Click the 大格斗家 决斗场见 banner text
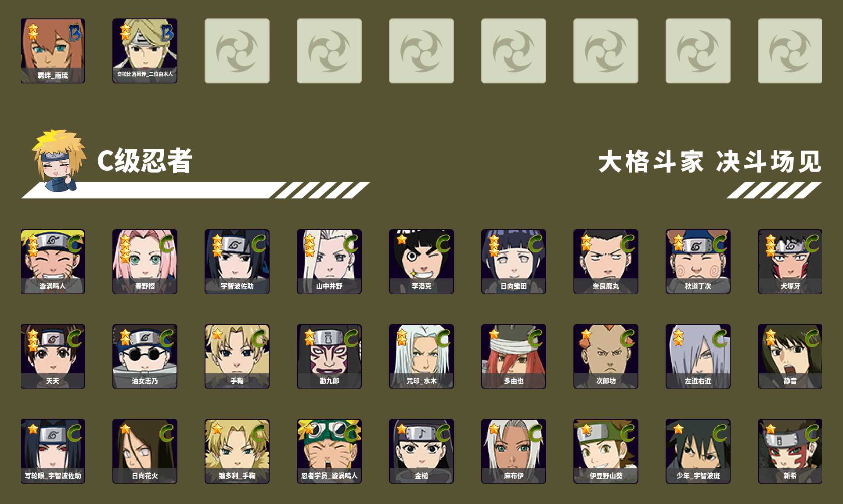Image resolution: width=843 pixels, height=504 pixels. point(710,161)
